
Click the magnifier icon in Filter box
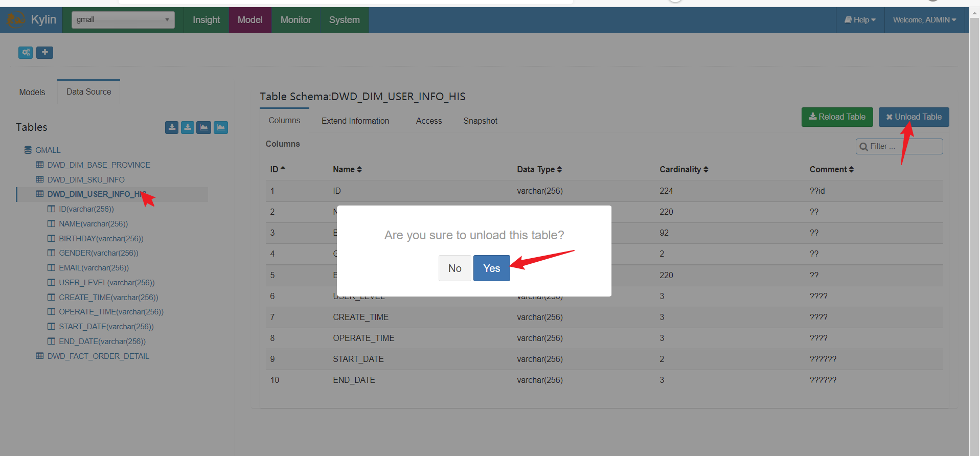[864, 147]
